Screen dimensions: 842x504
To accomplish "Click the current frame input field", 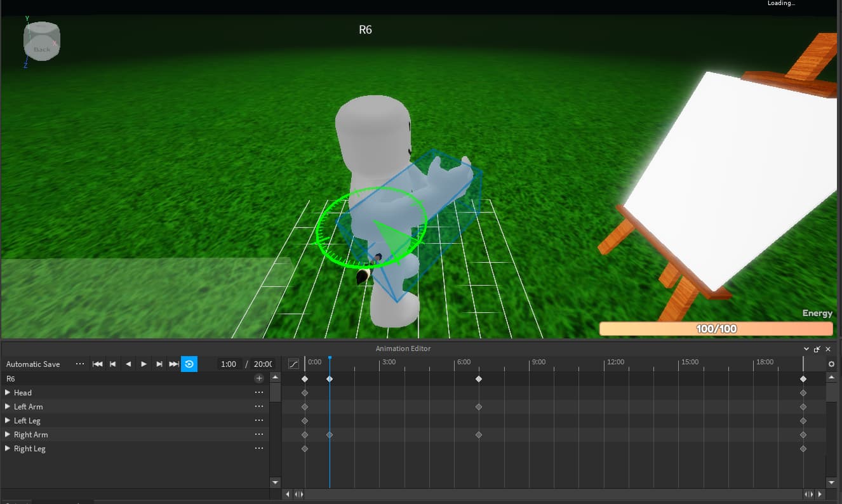I will click(229, 364).
